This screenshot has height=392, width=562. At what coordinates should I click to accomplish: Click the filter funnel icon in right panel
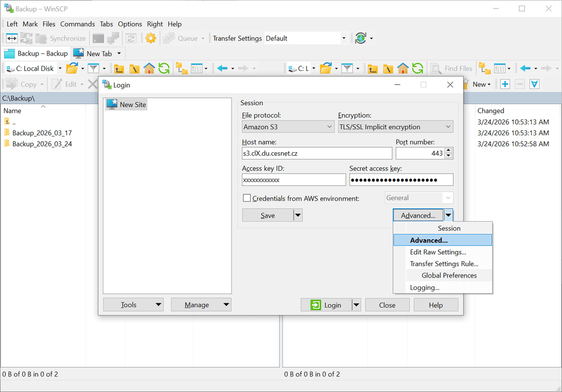[x=347, y=68]
